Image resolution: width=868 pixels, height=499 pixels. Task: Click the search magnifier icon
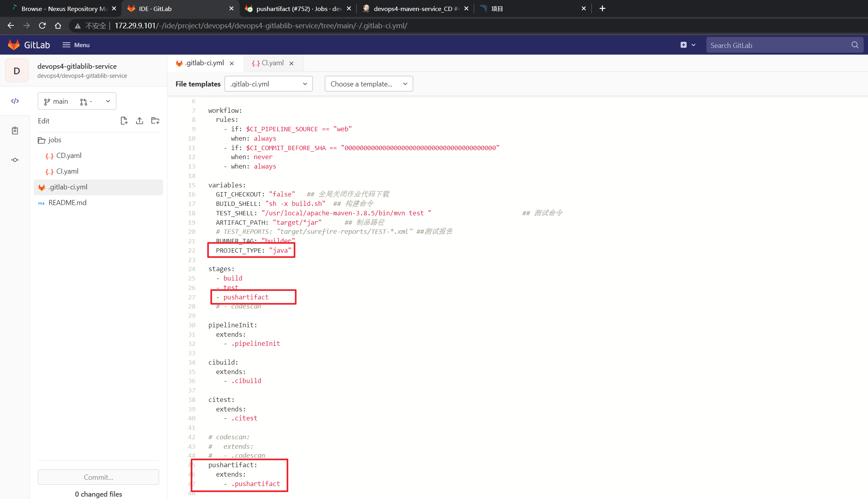pyautogui.click(x=855, y=45)
